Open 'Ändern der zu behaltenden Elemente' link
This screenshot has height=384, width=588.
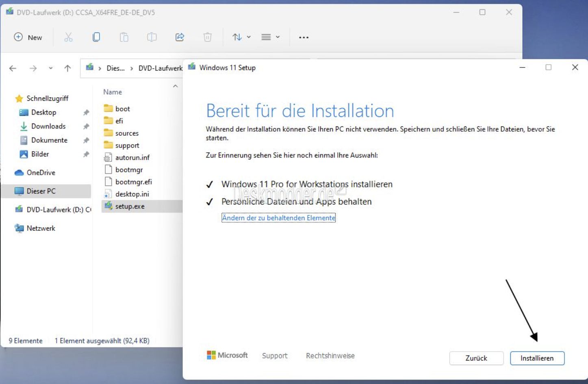pos(278,218)
